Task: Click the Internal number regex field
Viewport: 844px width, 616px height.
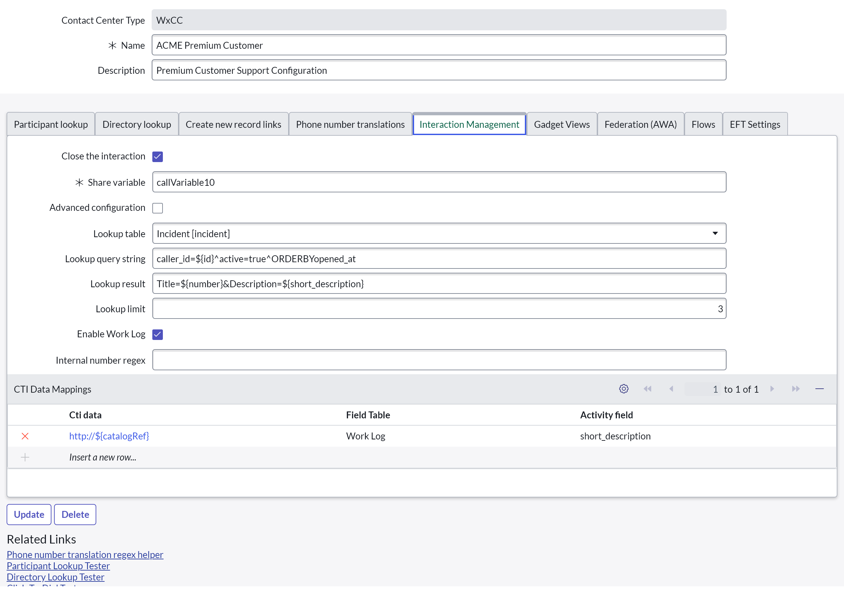Action: [439, 360]
